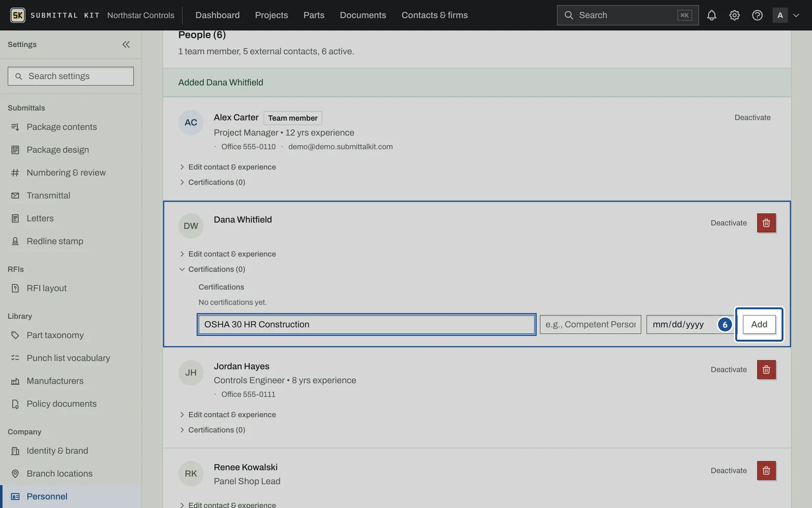Collapse the Settings sidebar with double chevron
The height and width of the screenshot is (508, 812).
click(x=126, y=45)
